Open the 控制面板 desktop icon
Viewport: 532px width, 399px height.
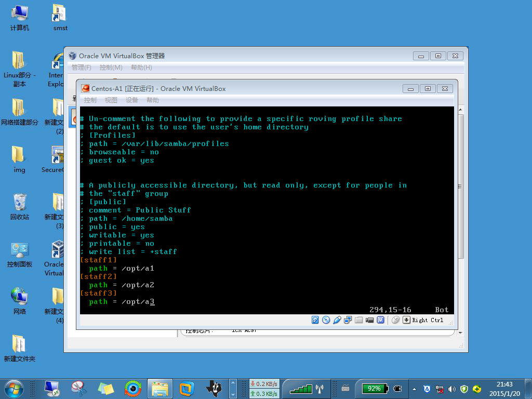tap(19, 254)
